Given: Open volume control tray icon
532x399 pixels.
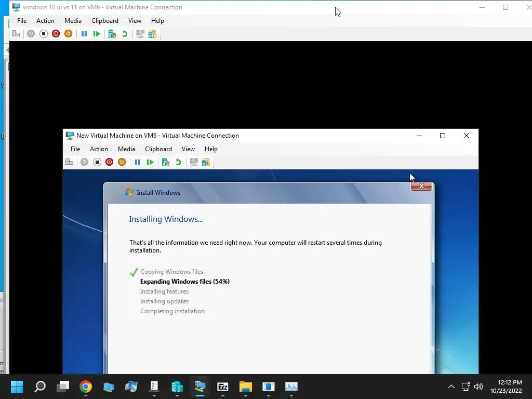Looking at the screenshot, I should pos(478,387).
